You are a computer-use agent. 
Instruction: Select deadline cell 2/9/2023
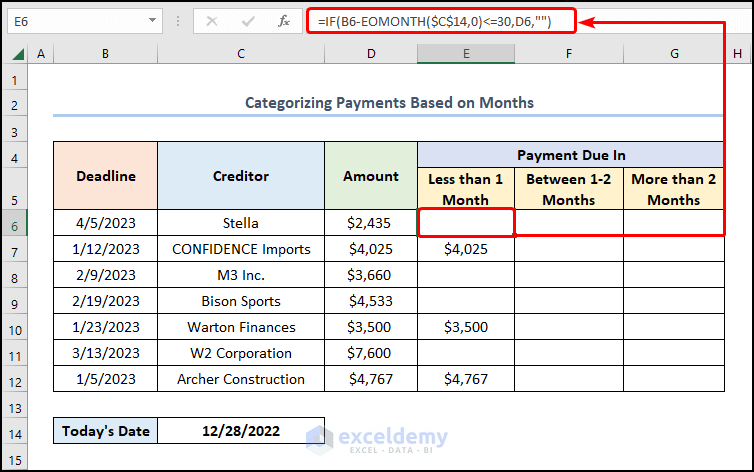pos(105,274)
